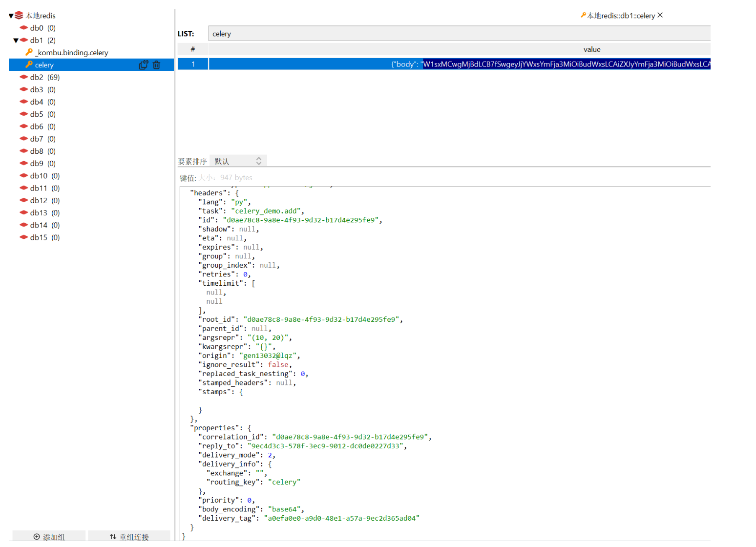This screenshot has width=756, height=547.
Task: Click the trash icon to delete celery key
Action: coord(156,65)
